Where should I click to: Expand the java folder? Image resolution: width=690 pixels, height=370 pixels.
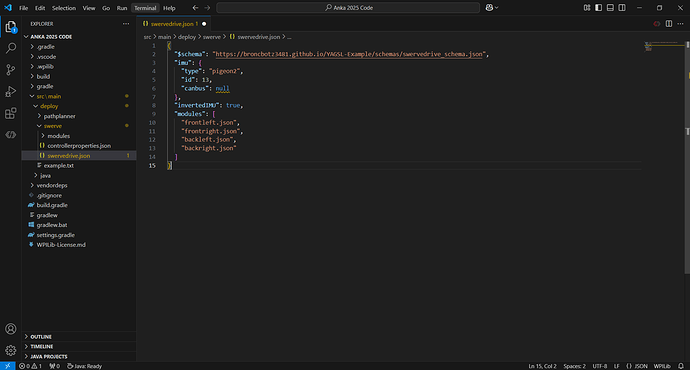coord(45,176)
